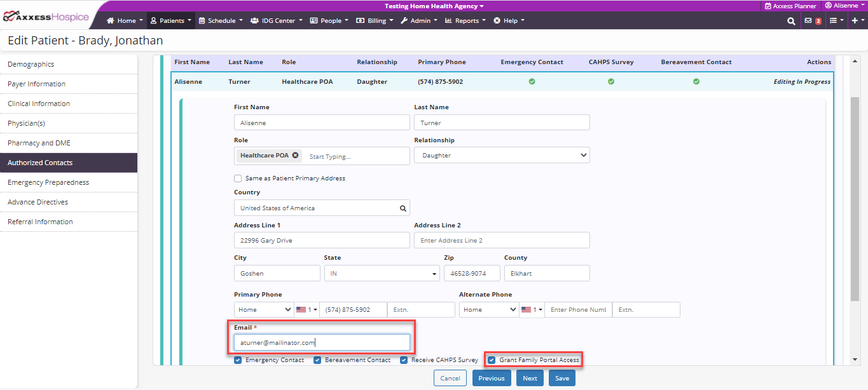868x390 pixels.
Task: Expand the Relationship dropdown showing Daughter
Action: (x=502, y=156)
